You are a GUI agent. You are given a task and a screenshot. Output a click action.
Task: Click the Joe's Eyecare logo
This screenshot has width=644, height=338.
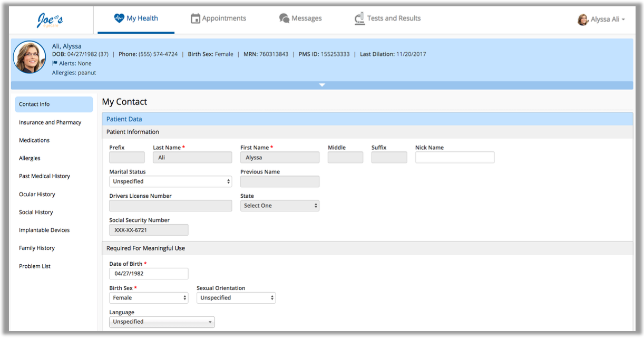50,20
